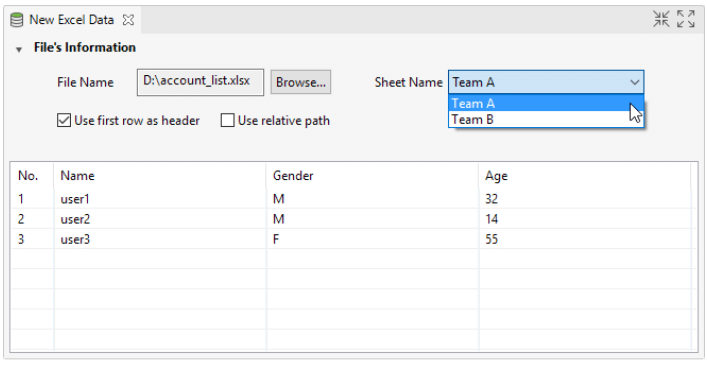The width and height of the screenshot is (707, 366).
Task: Click the File Name input field
Action: tap(200, 82)
